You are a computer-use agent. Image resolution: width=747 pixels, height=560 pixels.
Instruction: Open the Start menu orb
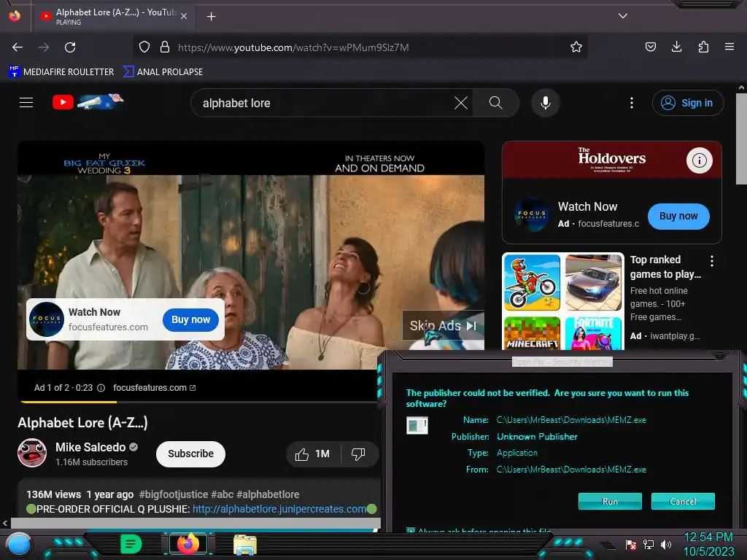click(18, 545)
